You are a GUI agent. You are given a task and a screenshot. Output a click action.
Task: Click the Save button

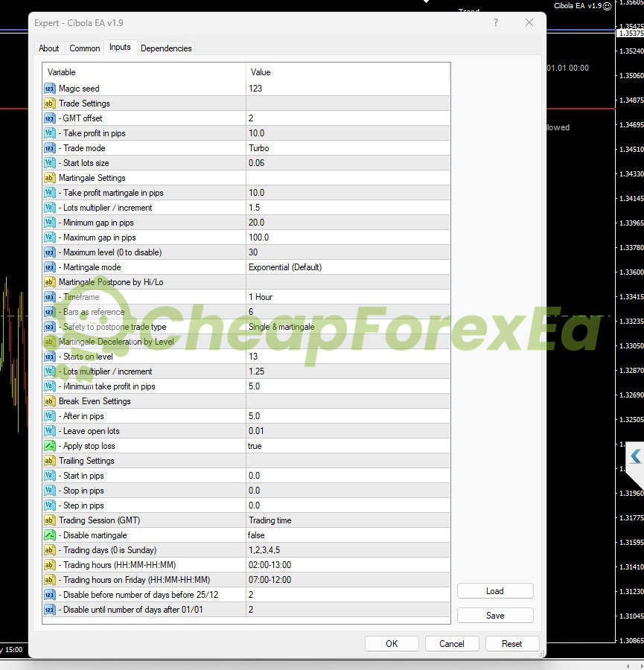495,616
